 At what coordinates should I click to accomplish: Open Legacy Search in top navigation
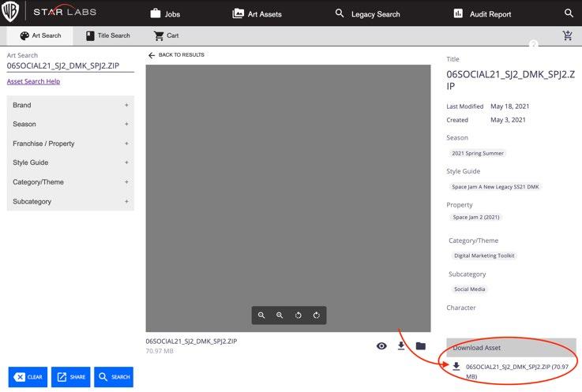[367, 13]
